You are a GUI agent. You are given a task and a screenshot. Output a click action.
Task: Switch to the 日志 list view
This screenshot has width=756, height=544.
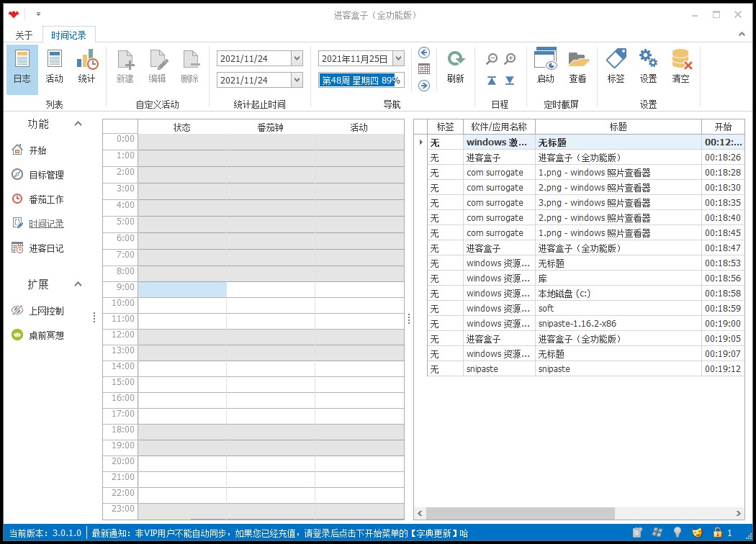22,68
